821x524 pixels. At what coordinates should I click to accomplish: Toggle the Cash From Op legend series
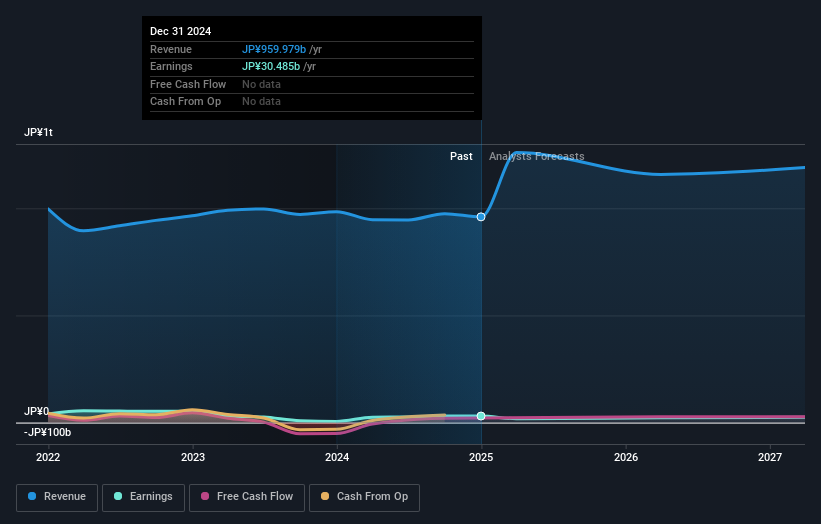364,497
